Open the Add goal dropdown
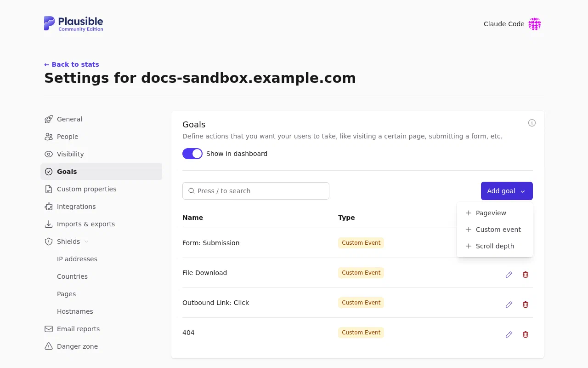 pos(507,191)
